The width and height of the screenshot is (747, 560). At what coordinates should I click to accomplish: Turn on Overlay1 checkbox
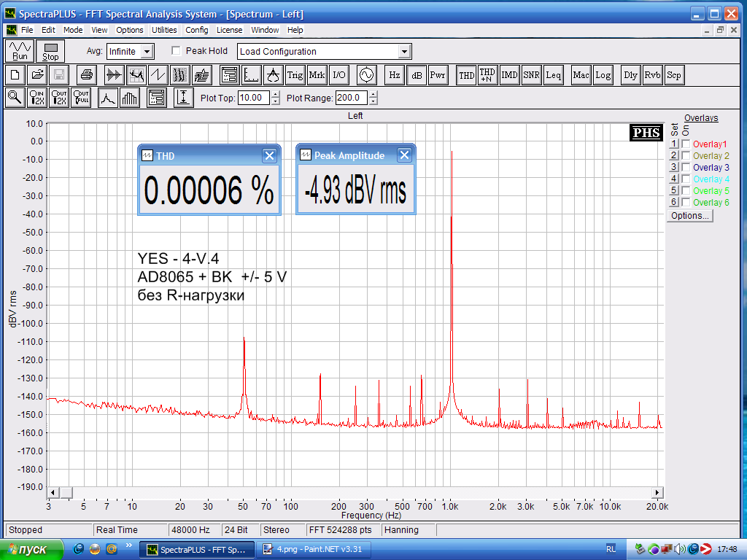(686, 144)
